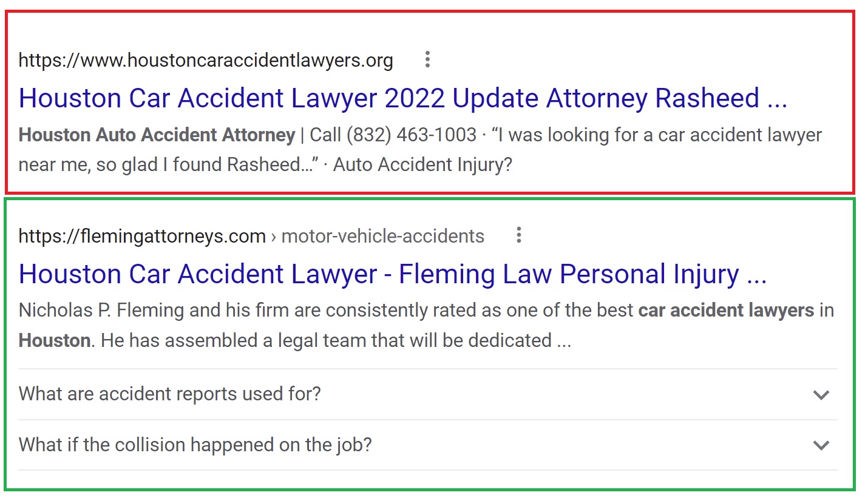Screen dimensions: 868x501
Task: Click the motor-vehicle-accidents breadcrumb path
Action: point(383,236)
